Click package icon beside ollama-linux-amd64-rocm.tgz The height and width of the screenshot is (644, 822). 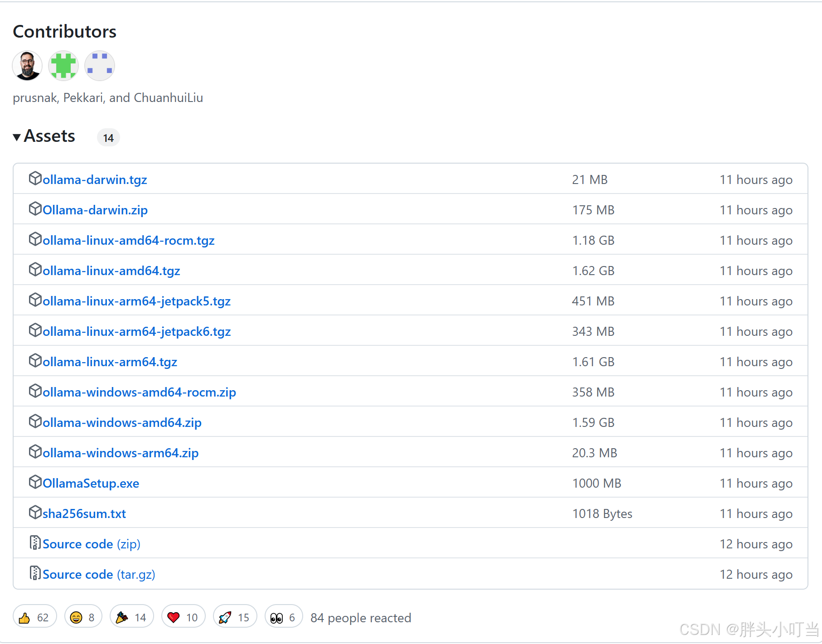(35, 239)
